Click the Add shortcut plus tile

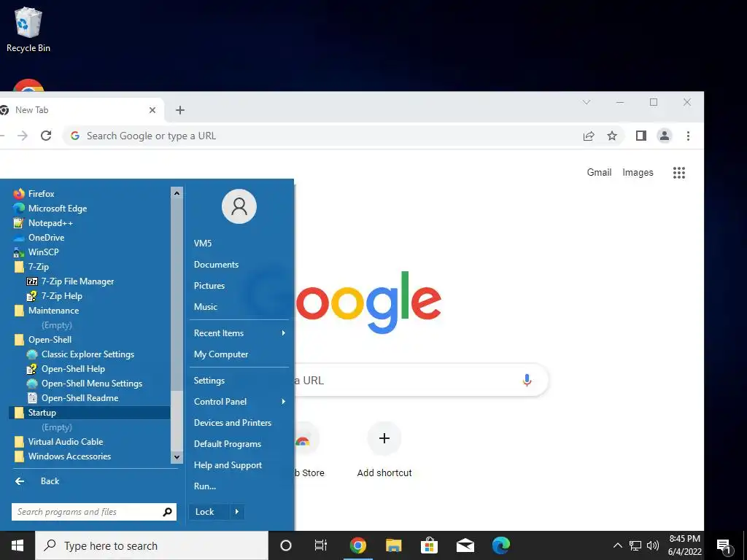click(384, 438)
